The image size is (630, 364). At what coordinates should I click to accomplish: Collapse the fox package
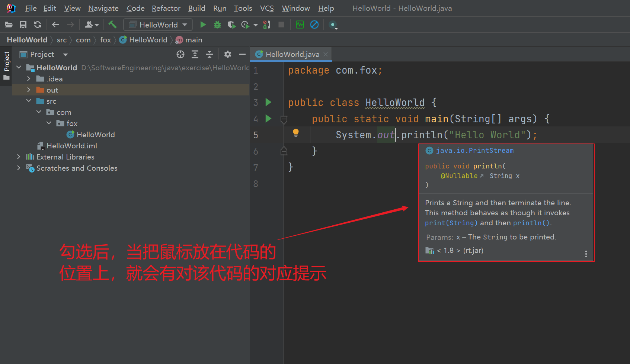point(49,123)
